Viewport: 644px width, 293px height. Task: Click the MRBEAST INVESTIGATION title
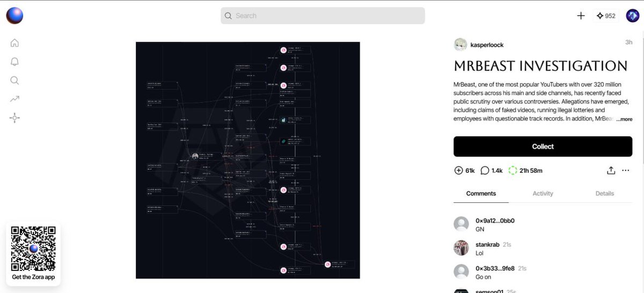[x=540, y=66]
